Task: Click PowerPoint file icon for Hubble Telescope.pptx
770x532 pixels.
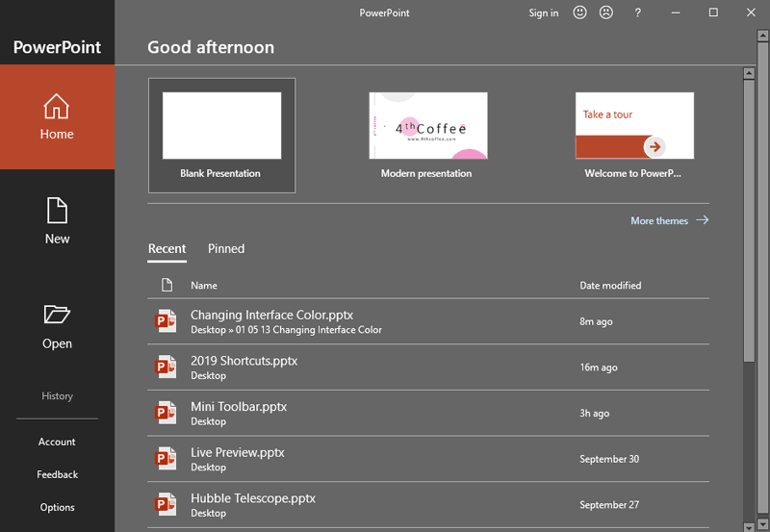Action: point(166,504)
